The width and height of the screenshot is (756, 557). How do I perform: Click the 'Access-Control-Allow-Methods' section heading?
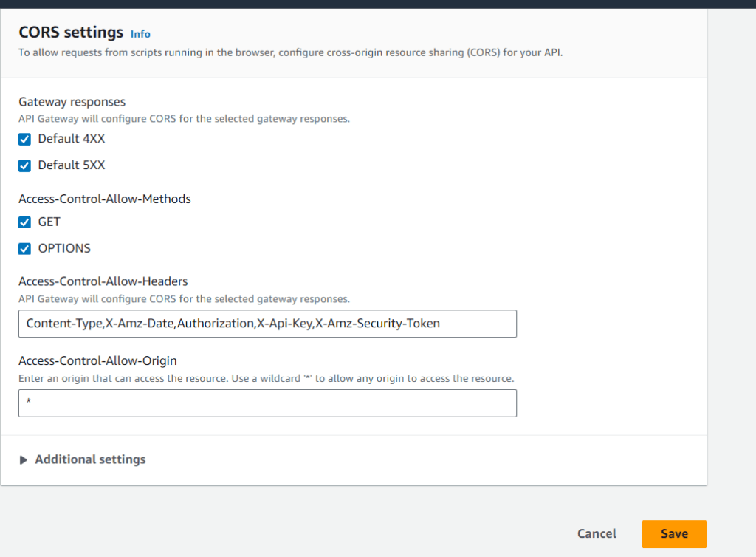pos(105,199)
